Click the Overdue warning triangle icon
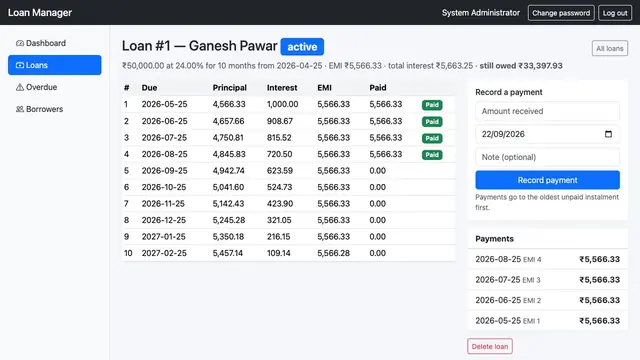 [20, 87]
